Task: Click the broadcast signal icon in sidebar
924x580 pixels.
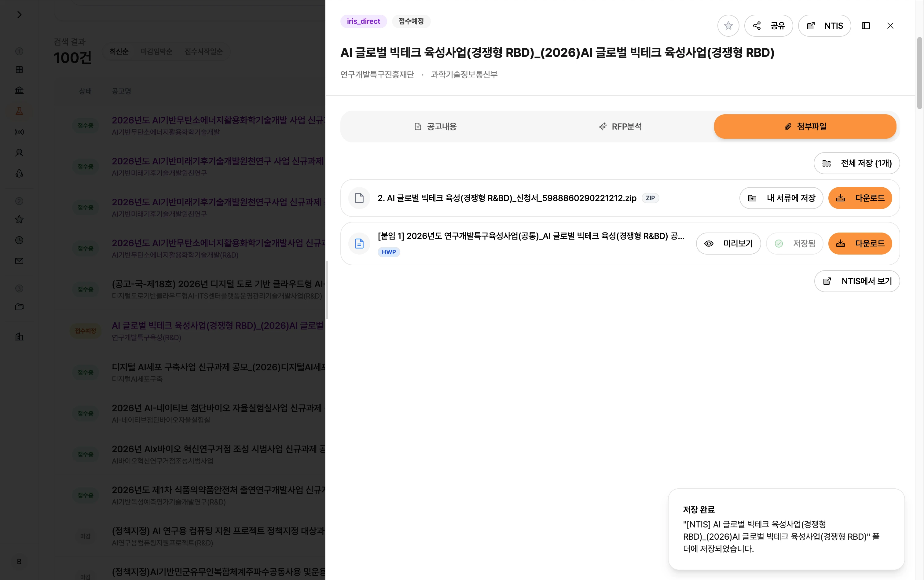Action: pos(19,132)
